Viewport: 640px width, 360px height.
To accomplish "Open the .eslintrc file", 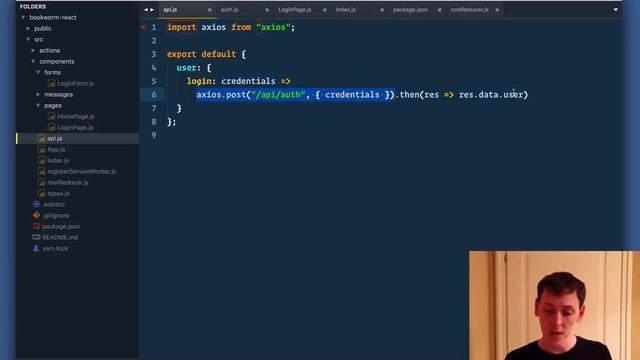I will [54, 204].
